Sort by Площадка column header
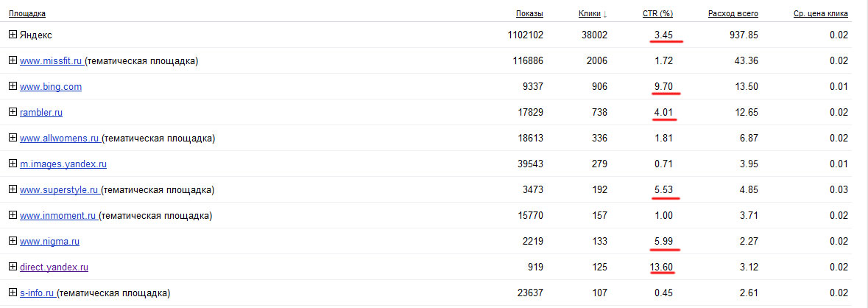The width and height of the screenshot is (868, 308). (27, 13)
